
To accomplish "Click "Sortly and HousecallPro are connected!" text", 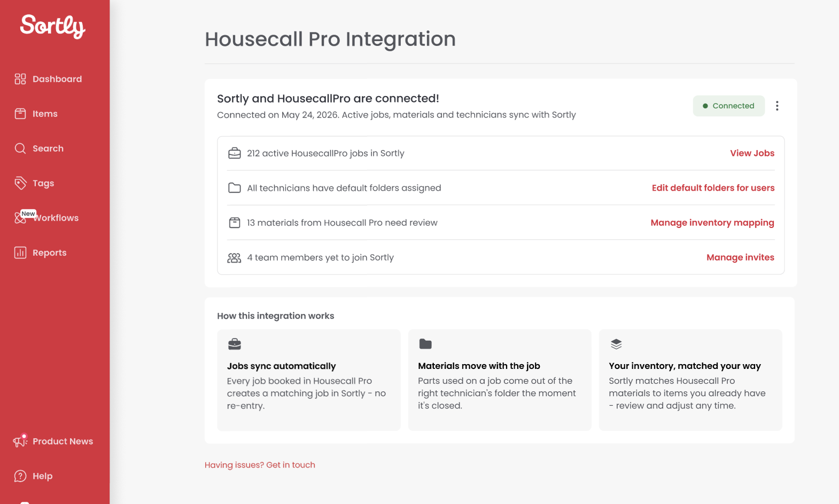I will [x=328, y=98].
